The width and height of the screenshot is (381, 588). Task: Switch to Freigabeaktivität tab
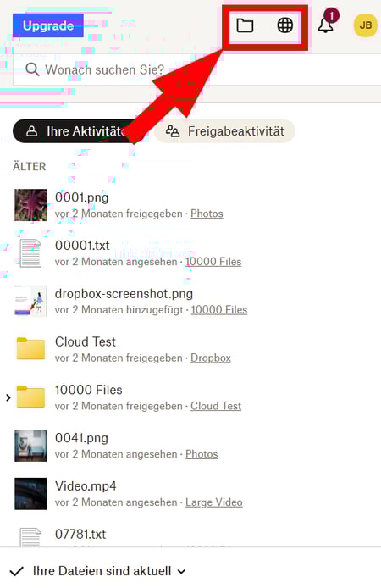point(224,131)
